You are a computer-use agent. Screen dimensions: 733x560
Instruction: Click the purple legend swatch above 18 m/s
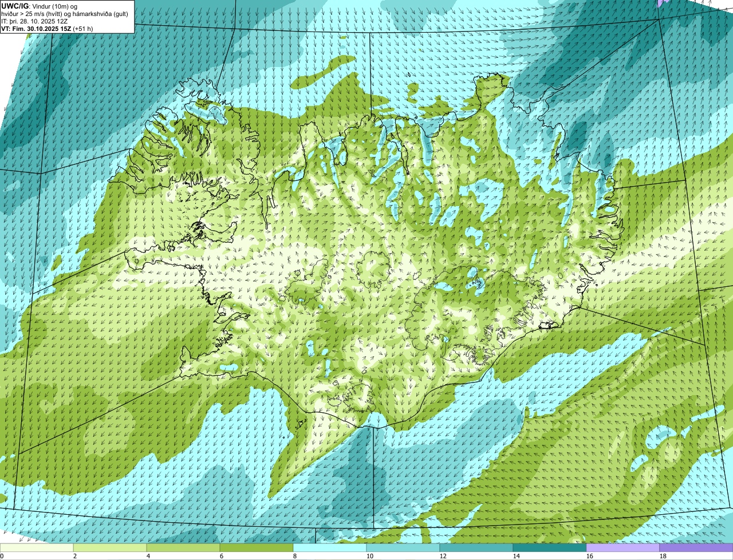click(696, 547)
